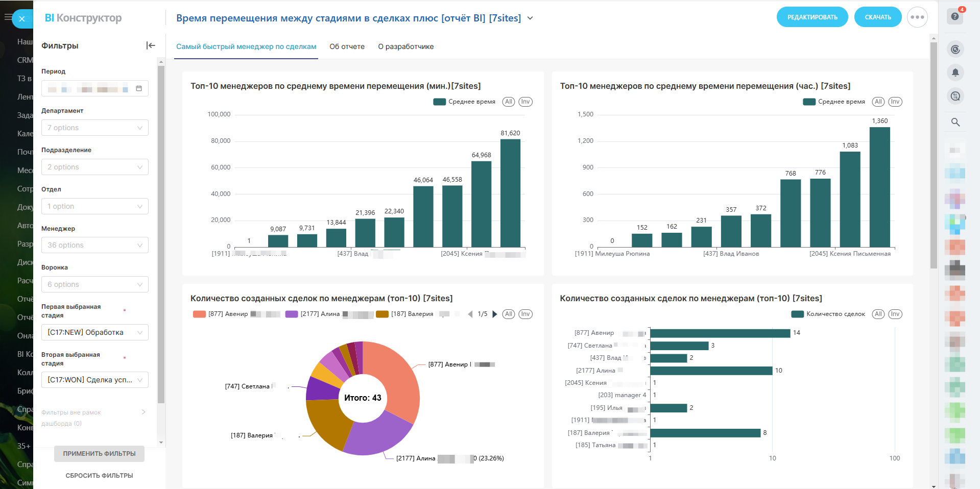Toggle All legend in minutes chart
The width and height of the screenshot is (980, 489).
pos(508,102)
